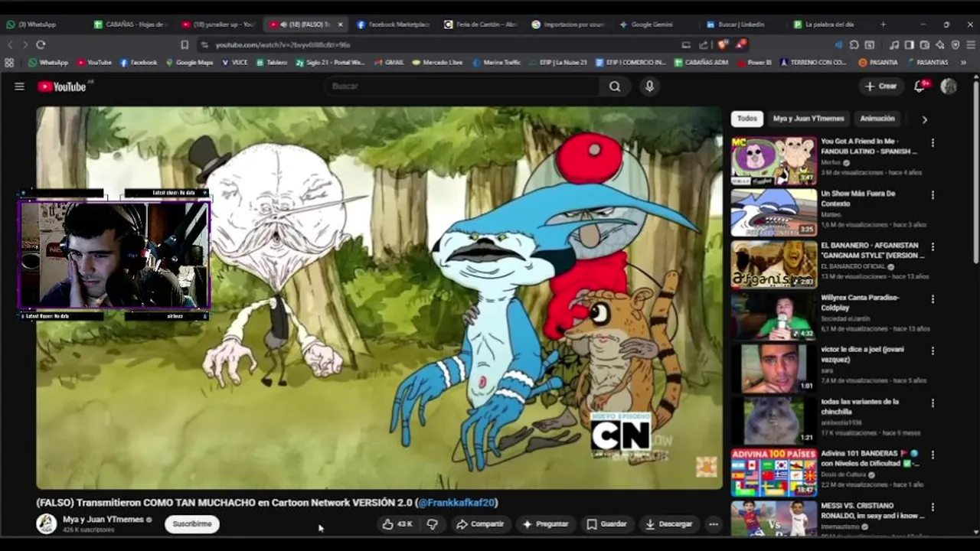Toggle the browser sidebar panel icon
Screen dimensions: 980x551
(909, 45)
